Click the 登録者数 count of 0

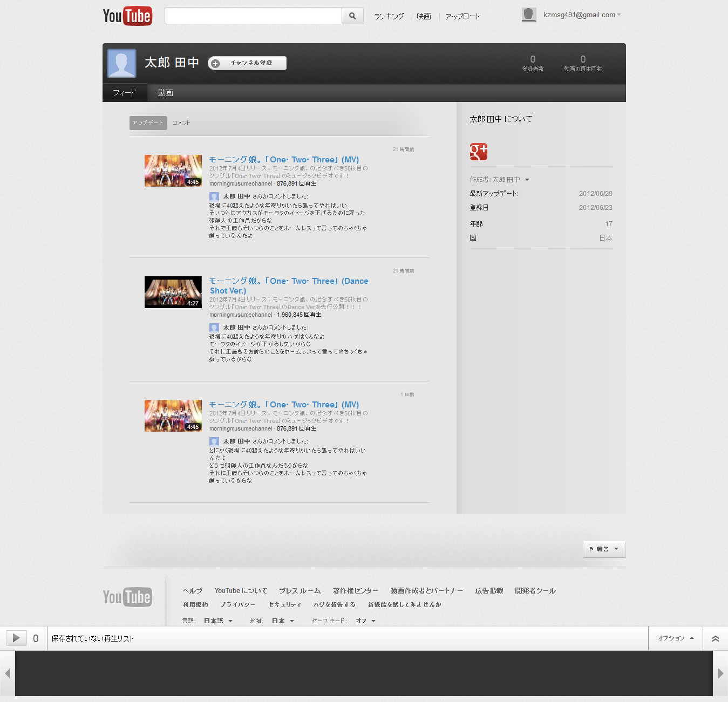pos(533,59)
